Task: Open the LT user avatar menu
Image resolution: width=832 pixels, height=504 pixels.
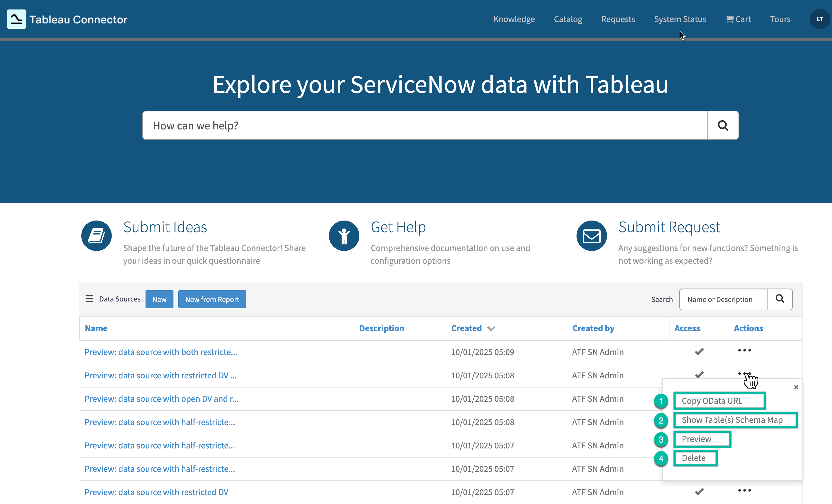Action: pos(820,19)
